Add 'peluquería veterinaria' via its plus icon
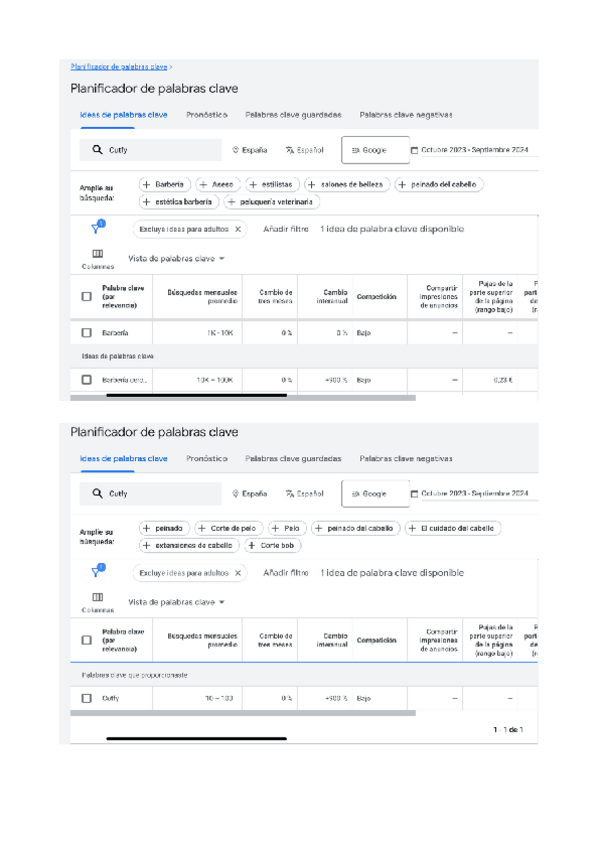This screenshot has width=600, height=848. coord(232,202)
